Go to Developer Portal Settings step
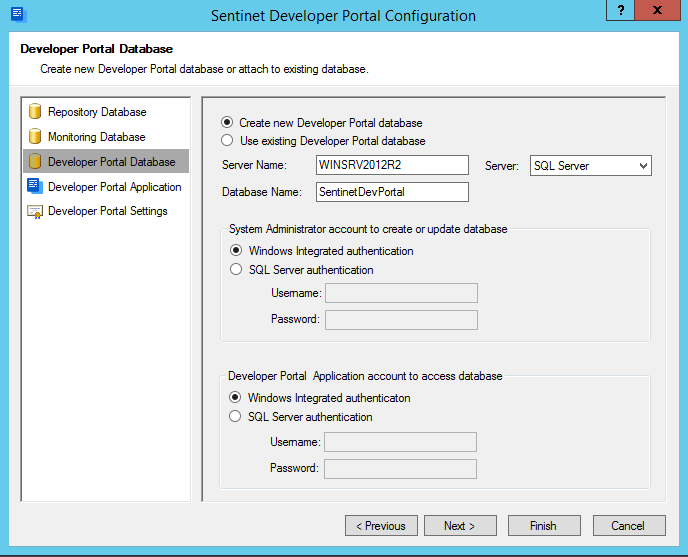688x557 pixels. [106, 211]
